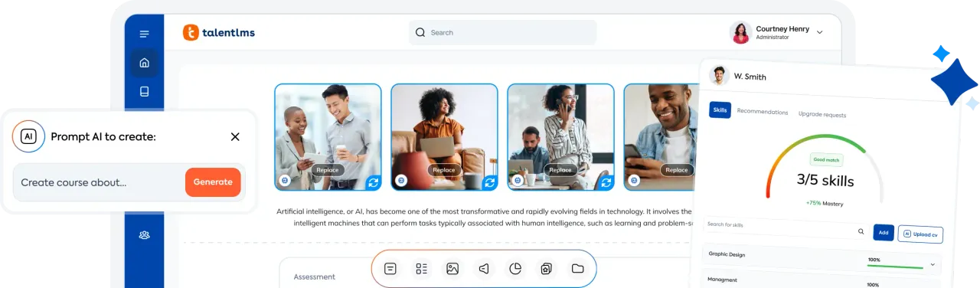Open the Courtney Henry account dropdown
Image resolution: width=980 pixels, height=288 pixels.
point(819,32)
